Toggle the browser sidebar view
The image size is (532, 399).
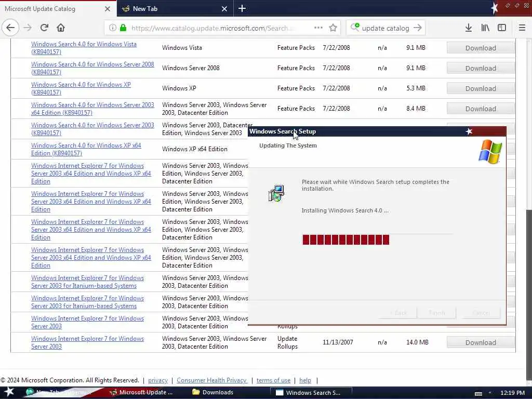pyautogui.click(x=502, y=28)
